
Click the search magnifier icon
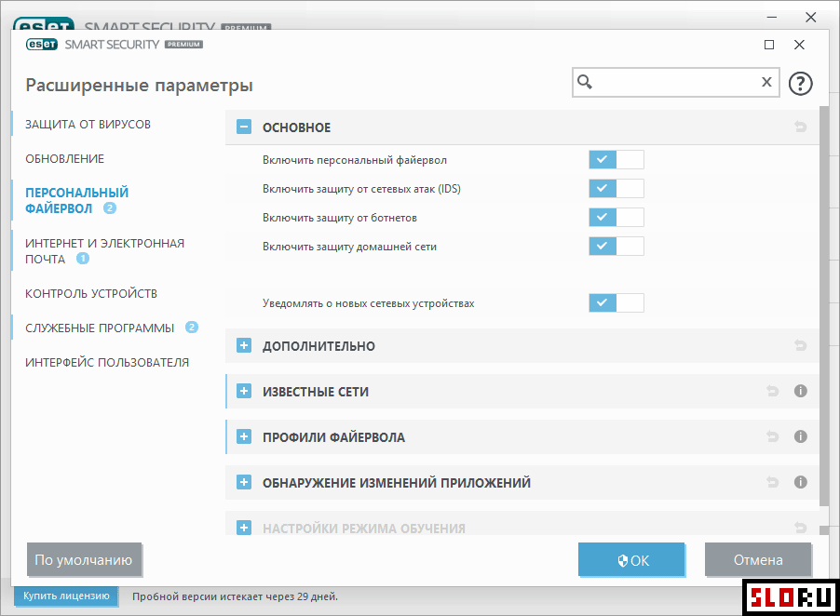click(585, 82)
